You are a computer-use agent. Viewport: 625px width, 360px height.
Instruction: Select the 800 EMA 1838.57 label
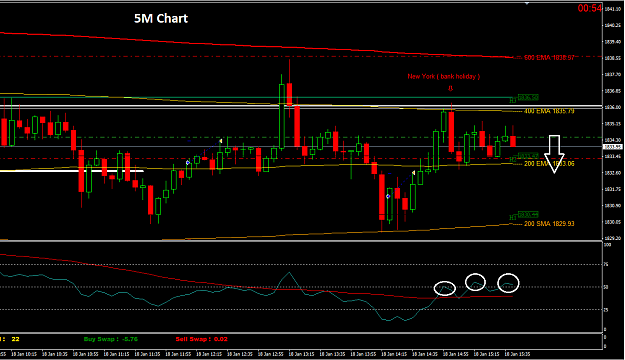point(549,58)
